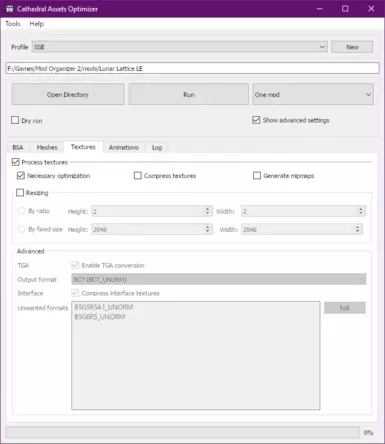
Task: Click the Edit unwanted formats button
Action: tap(345, 308)
